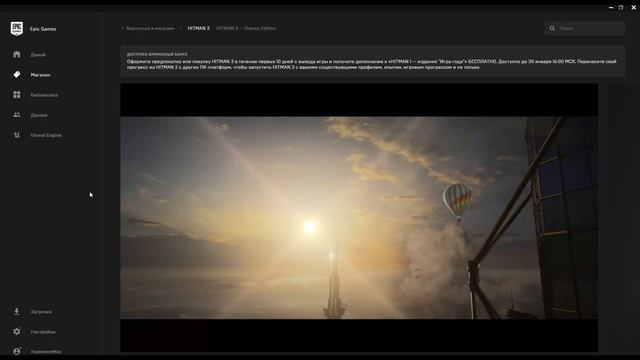Image resolution: width=640 pixels, height=360 pixels.
Task: Minimize the launcher window
Action: [611, 7]
